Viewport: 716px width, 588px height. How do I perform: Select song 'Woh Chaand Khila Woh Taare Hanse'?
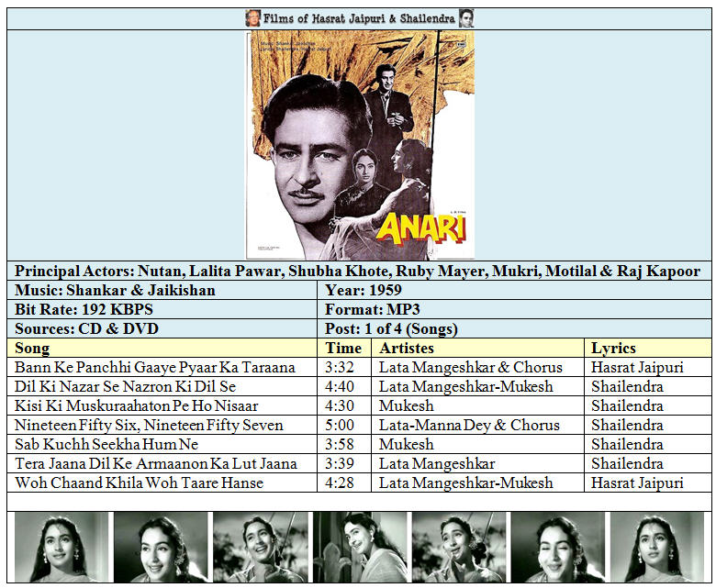tap(139, 483)
